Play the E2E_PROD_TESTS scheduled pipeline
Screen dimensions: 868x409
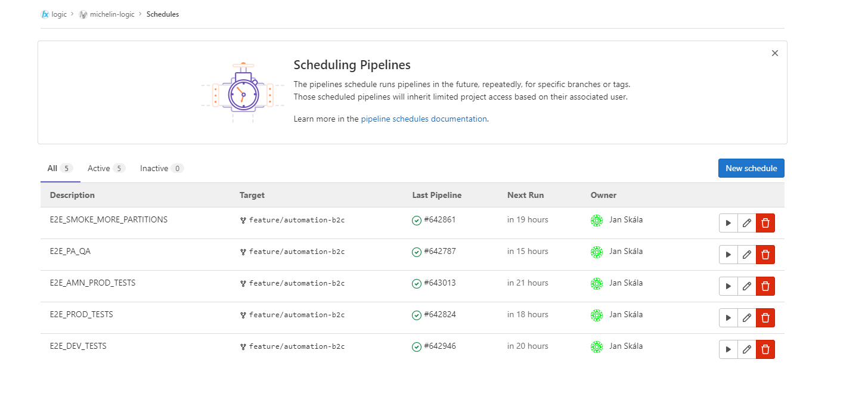coord(728,318)
